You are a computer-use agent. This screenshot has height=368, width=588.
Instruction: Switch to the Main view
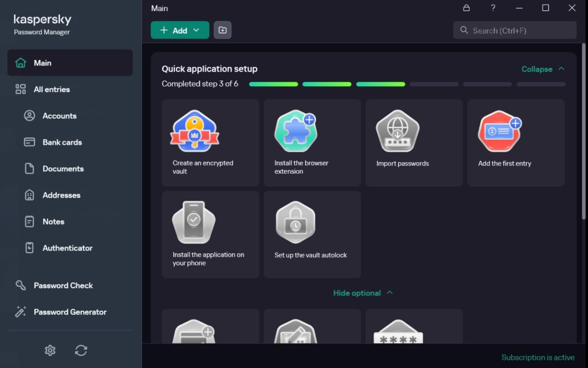click(43, 63)
